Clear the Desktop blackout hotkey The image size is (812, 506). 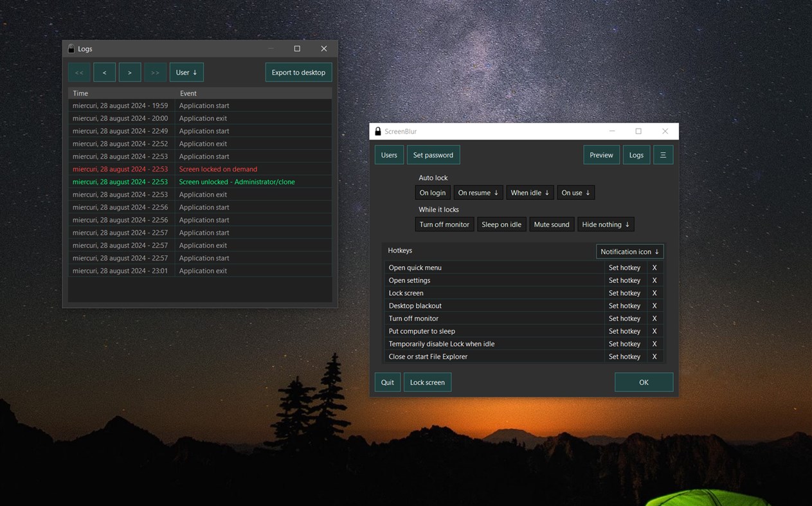pyautogui.click(x=654, y=305)
